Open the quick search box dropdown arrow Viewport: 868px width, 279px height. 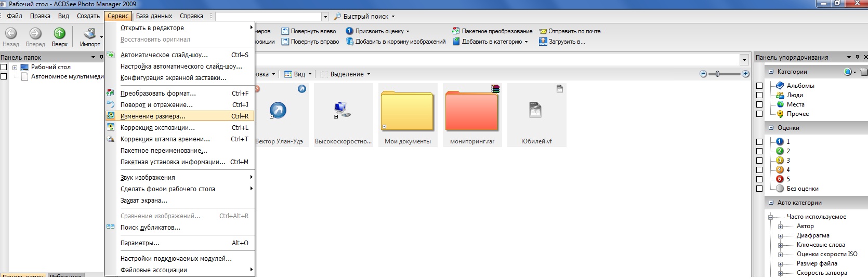click(325, 17)
